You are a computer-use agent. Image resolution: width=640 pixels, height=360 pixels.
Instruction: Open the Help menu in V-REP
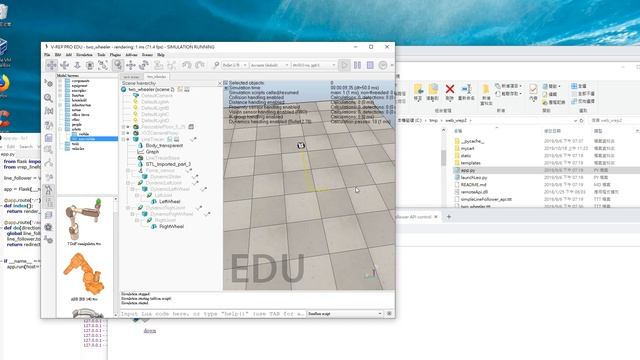[161, 55]
